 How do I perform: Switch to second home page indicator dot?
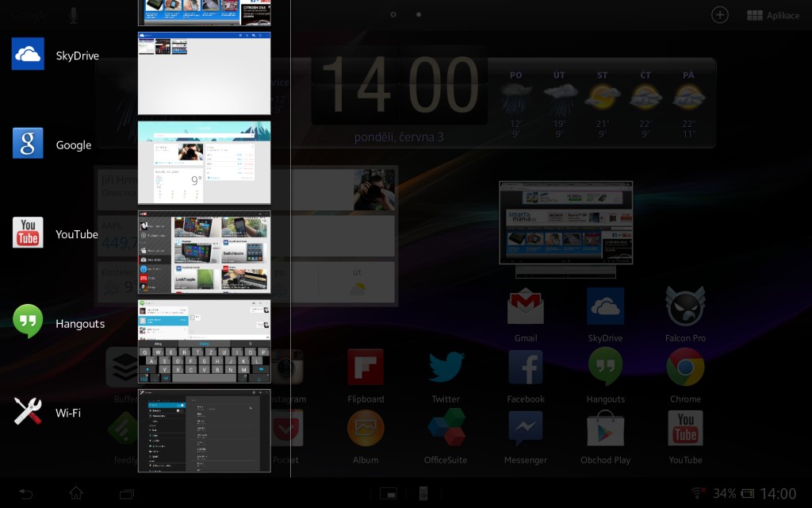419,14
